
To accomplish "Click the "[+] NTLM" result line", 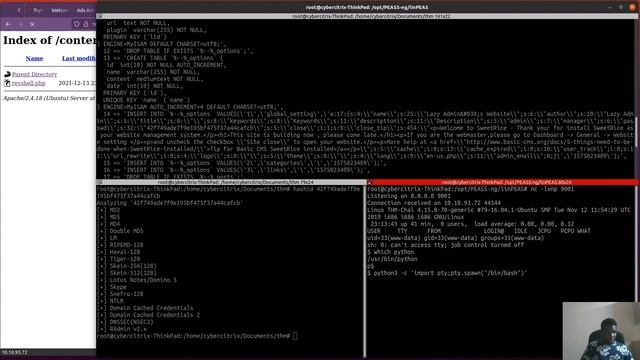I will [x=110, y=301].
